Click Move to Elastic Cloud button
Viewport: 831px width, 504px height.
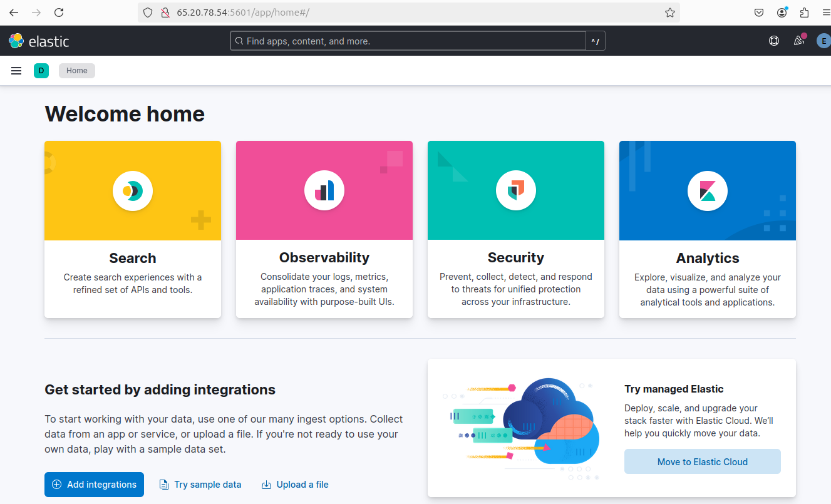(x=703, y=462)
